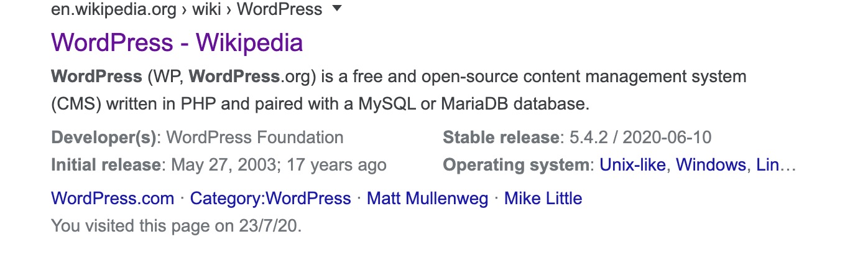Click the Unix-like operating system link
The width and height of the screenshot is (868, 259).
pyautogui.click(x=632, y=165)
